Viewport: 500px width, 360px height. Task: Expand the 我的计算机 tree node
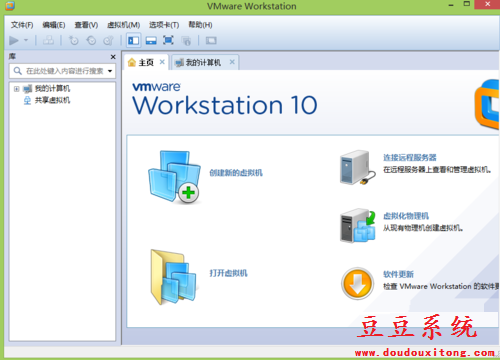16,89
